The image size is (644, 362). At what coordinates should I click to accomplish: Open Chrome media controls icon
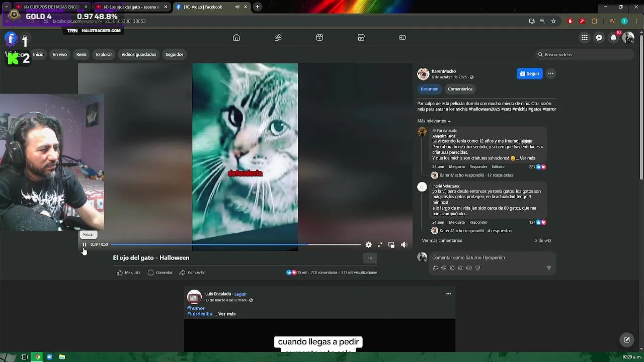[x=612, y=21]
